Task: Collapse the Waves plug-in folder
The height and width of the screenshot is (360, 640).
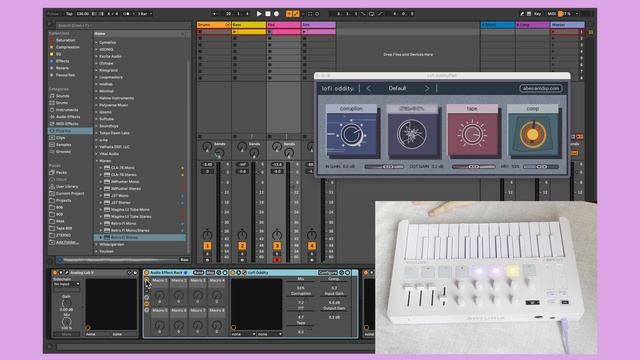Action: (97, 161)
